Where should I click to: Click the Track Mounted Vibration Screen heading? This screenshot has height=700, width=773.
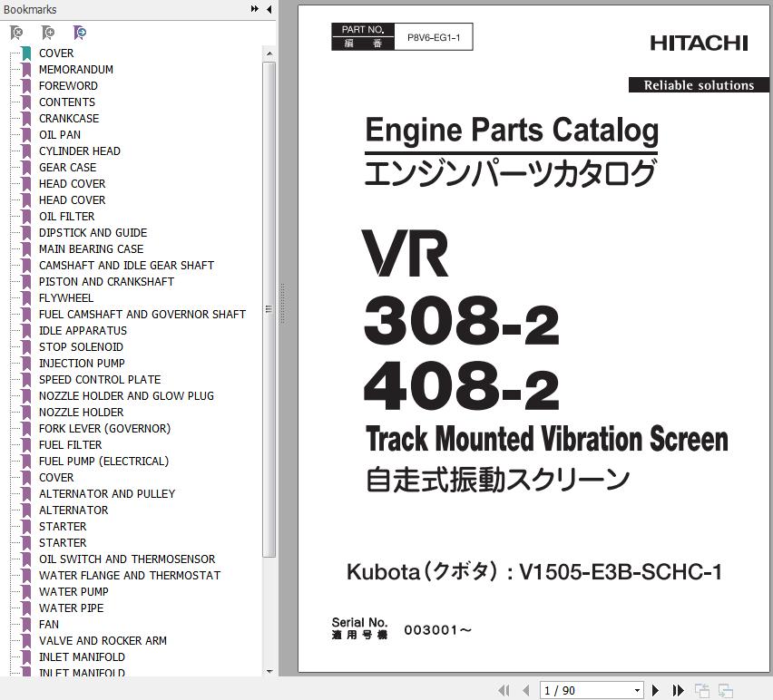547,439
